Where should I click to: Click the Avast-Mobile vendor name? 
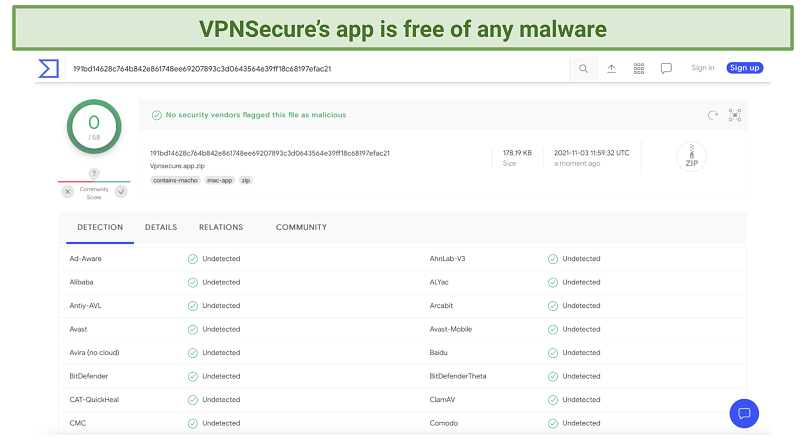[451, 329]
